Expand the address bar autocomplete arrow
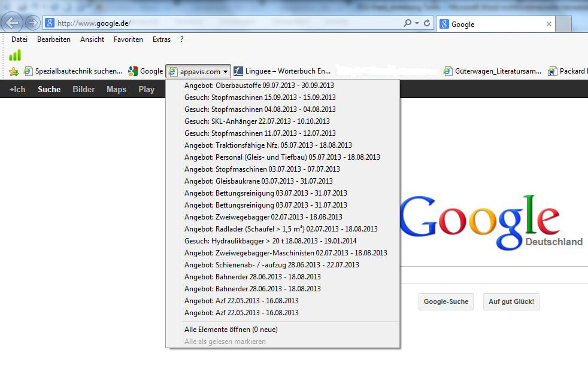588x384 pixels. coord(417,23)
